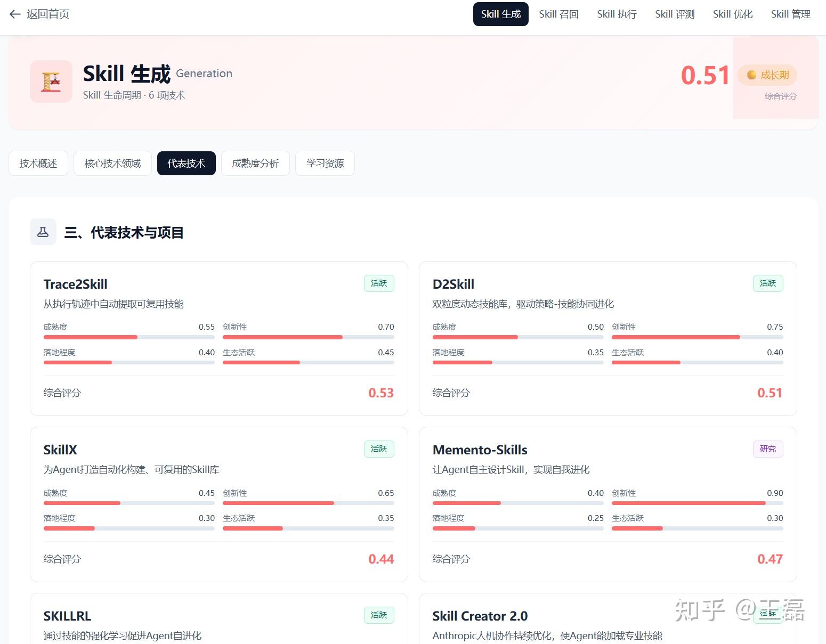Viewport: 826px width, 644px height.
Task: Click the orange dot in 成长期 badge
Action: point(751,75)
